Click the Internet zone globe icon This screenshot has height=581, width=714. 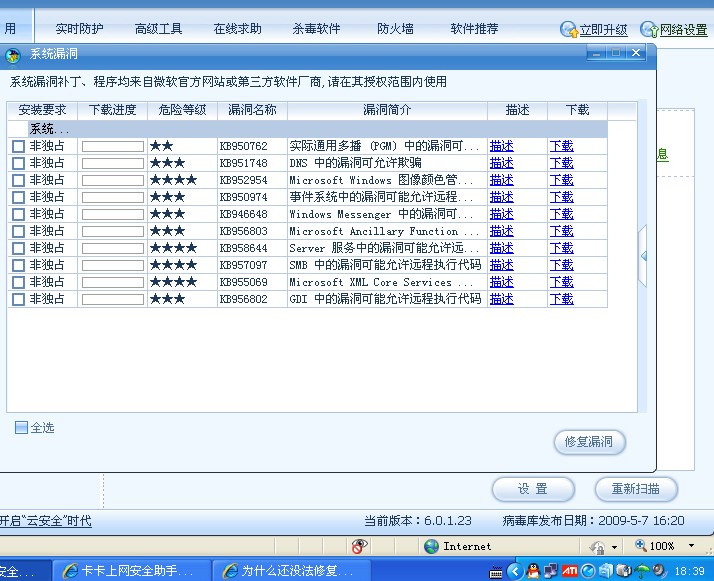click(431, 546)
